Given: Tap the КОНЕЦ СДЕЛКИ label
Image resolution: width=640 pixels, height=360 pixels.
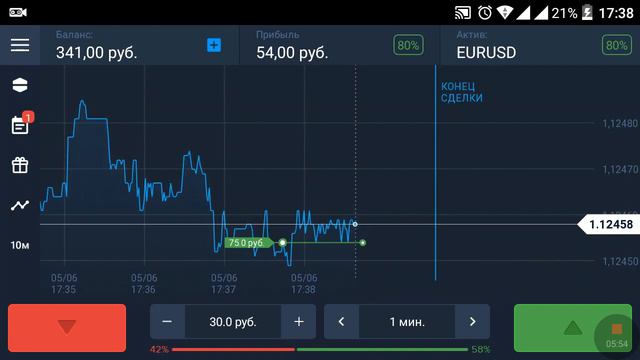Looking at the screenshot, I should click(462, 92).
